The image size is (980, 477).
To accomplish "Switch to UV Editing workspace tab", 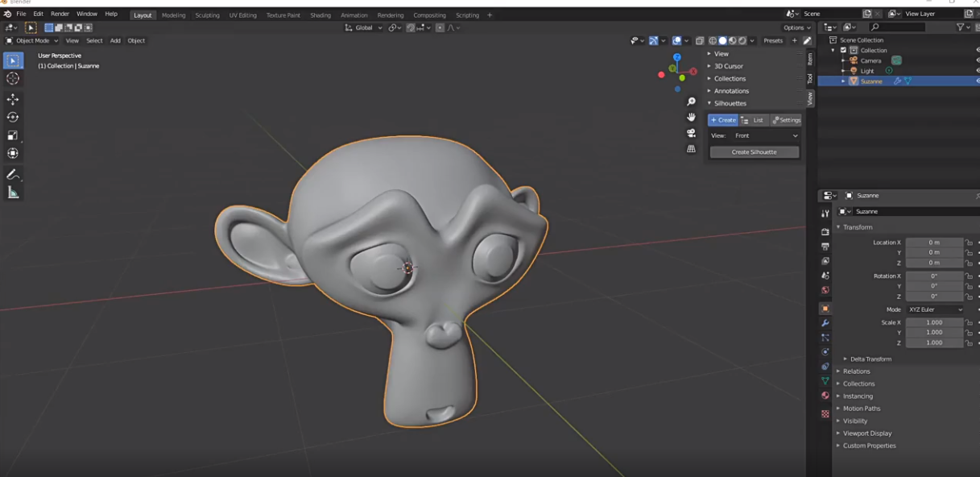I will click(243, 15).
